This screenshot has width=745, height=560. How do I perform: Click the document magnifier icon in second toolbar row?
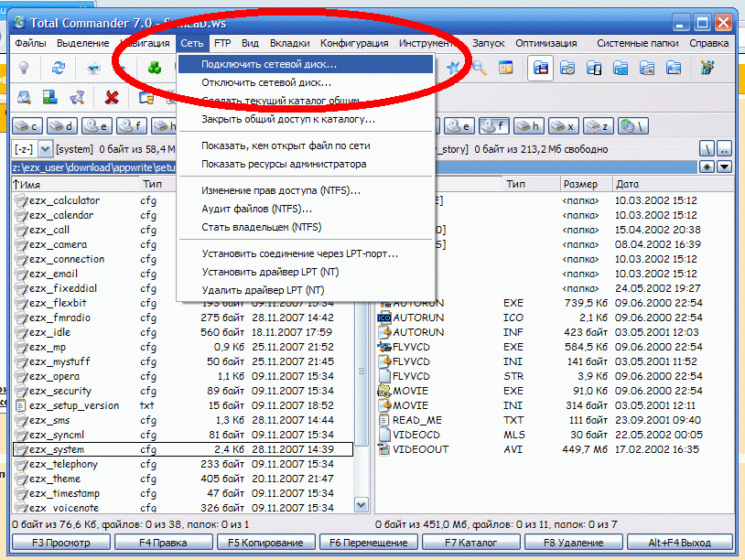point(24,98)
